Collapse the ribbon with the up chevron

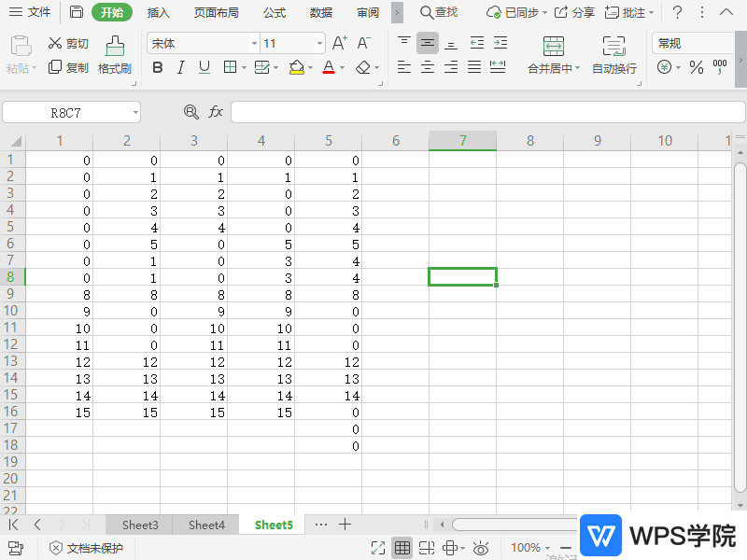tap(726, 12)
